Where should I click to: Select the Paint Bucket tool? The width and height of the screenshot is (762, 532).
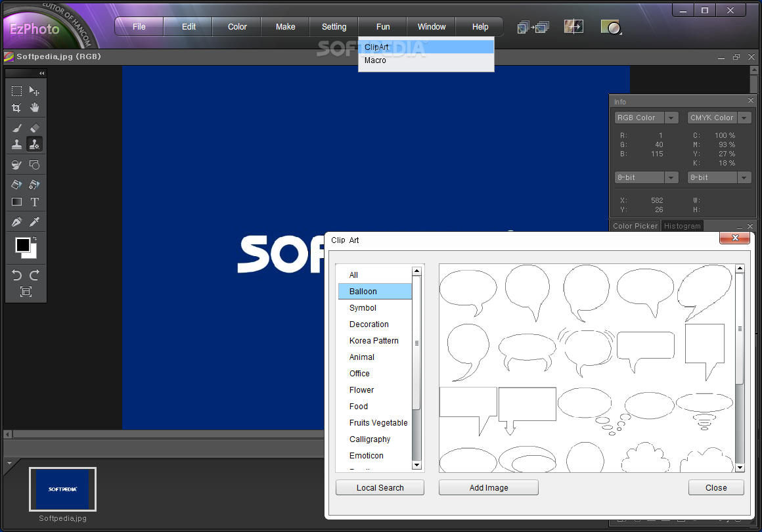[x=16, y=185]
